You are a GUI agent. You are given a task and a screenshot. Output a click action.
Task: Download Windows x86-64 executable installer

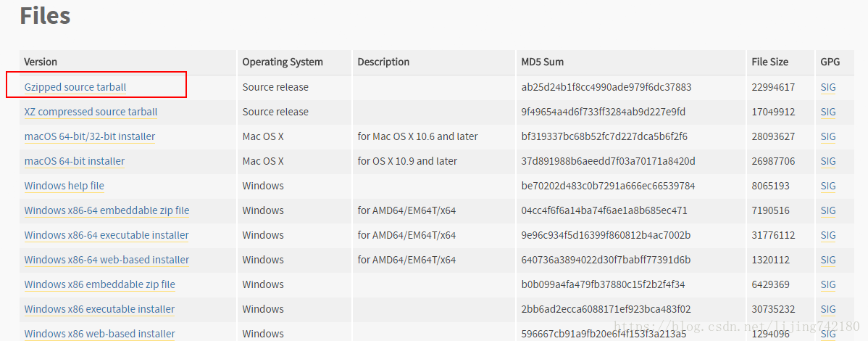tap(107, 235)
